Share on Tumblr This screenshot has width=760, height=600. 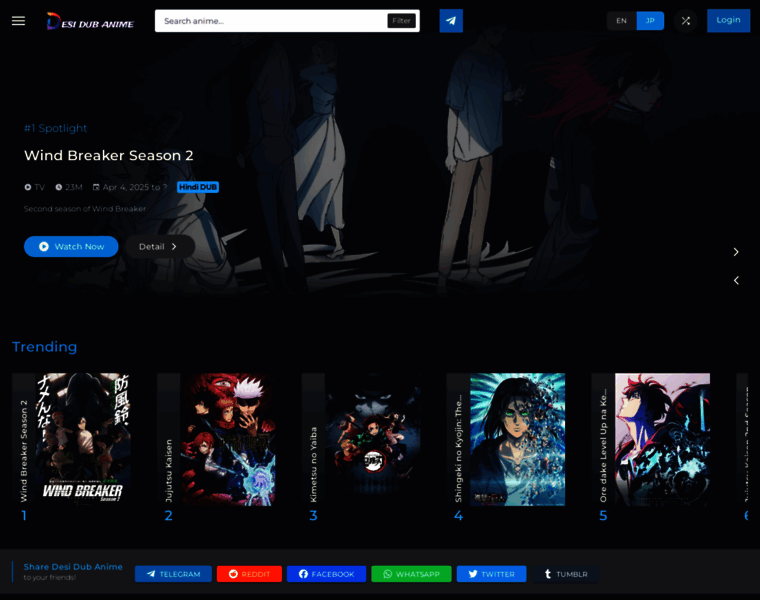pos(566,574)
